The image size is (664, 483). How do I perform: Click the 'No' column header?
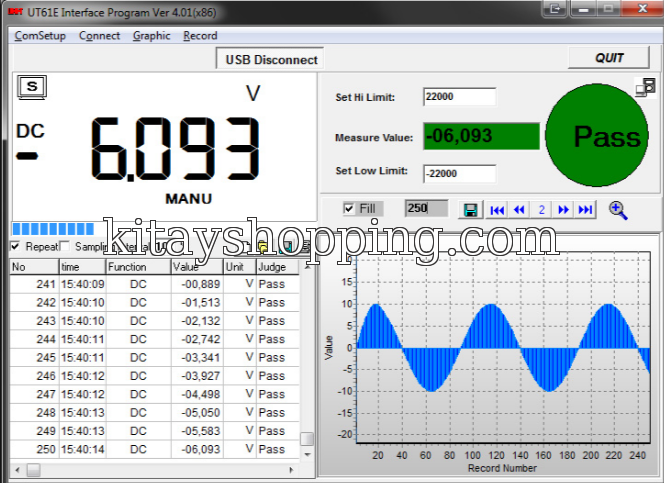pos(34,267)
